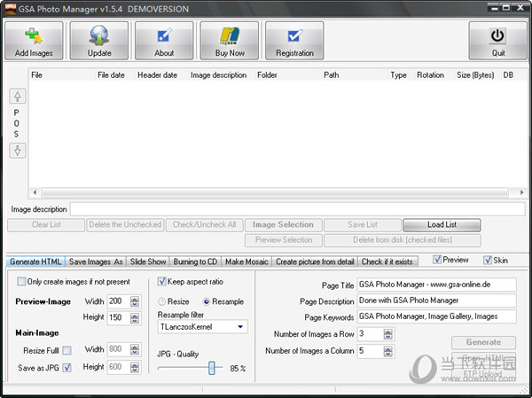Move item down with position arrow

[16, 151]
